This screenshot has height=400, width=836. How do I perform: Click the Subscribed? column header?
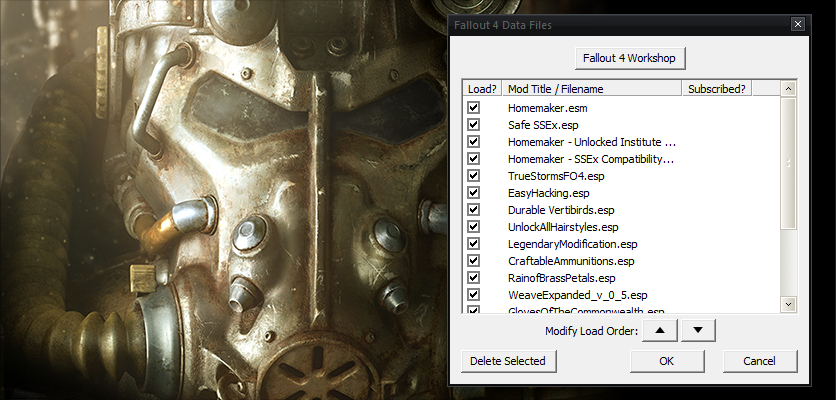(717, 89)
